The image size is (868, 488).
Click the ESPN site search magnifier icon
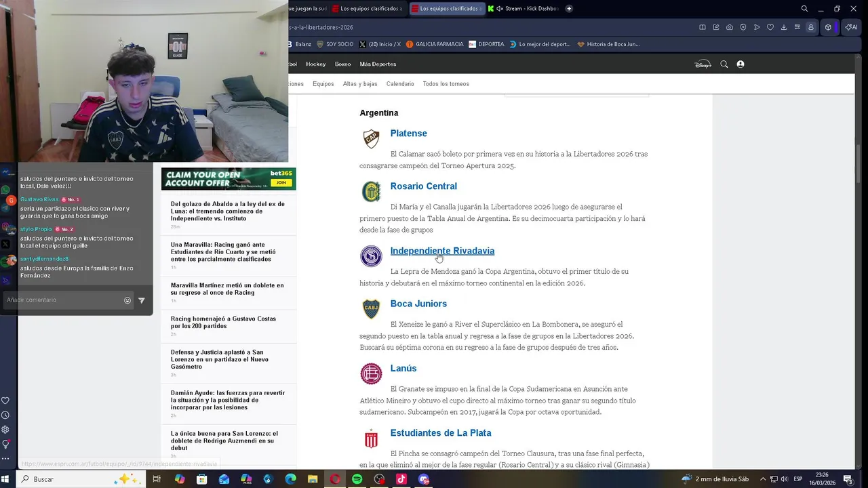coord(724,64)
